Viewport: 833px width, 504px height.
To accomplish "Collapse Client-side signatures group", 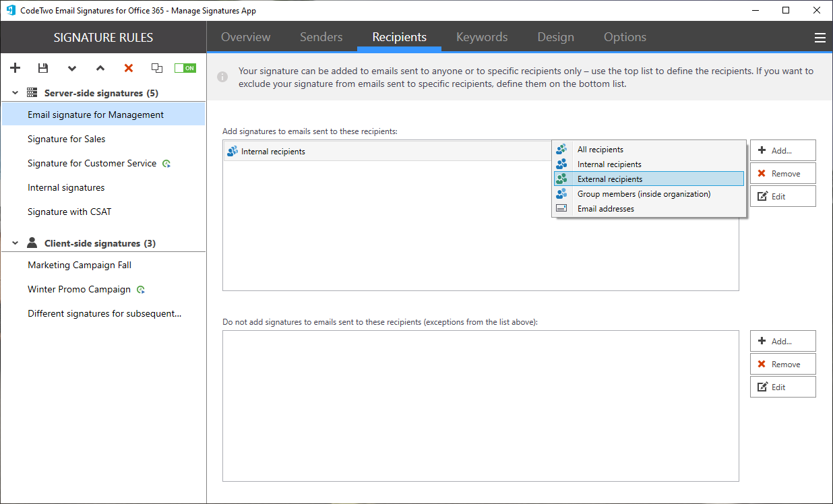I will click(15, 243).
